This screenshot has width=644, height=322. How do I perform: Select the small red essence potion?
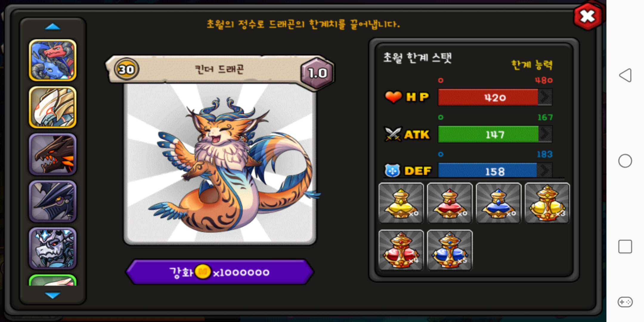[x=450, y=203]
